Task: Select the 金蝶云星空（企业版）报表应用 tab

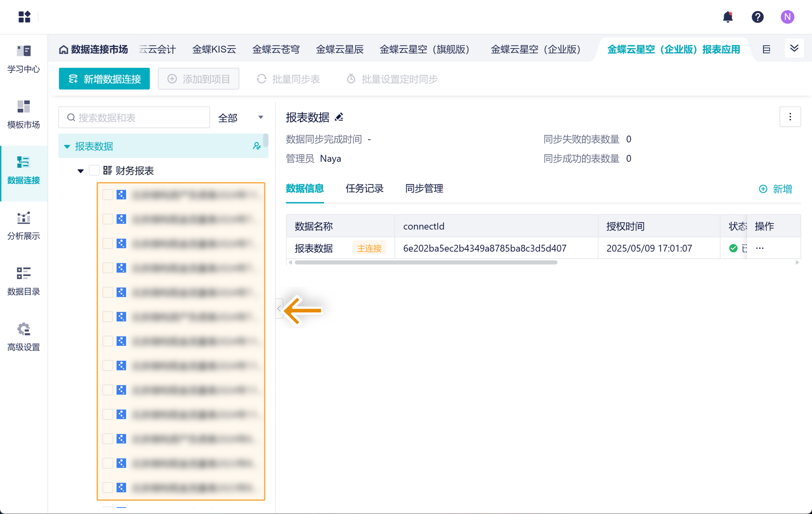Action: (674, 50)
